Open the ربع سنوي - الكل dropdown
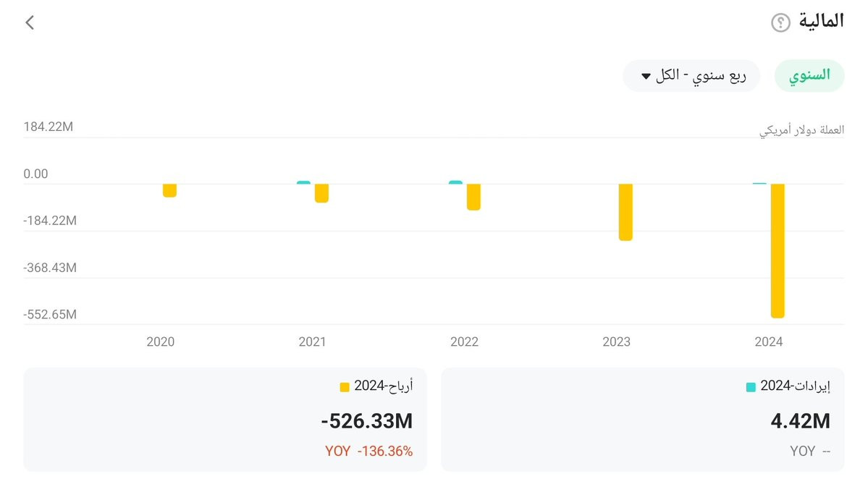868x492 pixels. tap(691, 76)
